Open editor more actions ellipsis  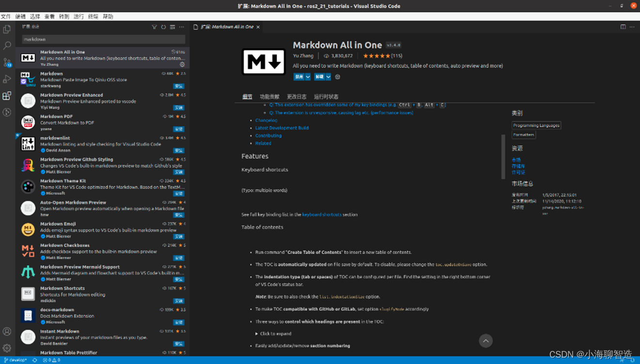point(632,27)
